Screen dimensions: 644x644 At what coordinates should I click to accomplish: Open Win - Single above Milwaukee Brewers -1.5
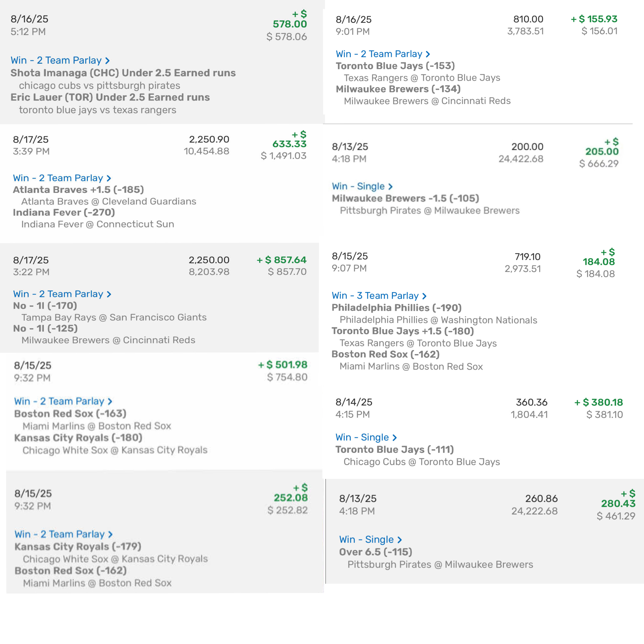[358, 186]
